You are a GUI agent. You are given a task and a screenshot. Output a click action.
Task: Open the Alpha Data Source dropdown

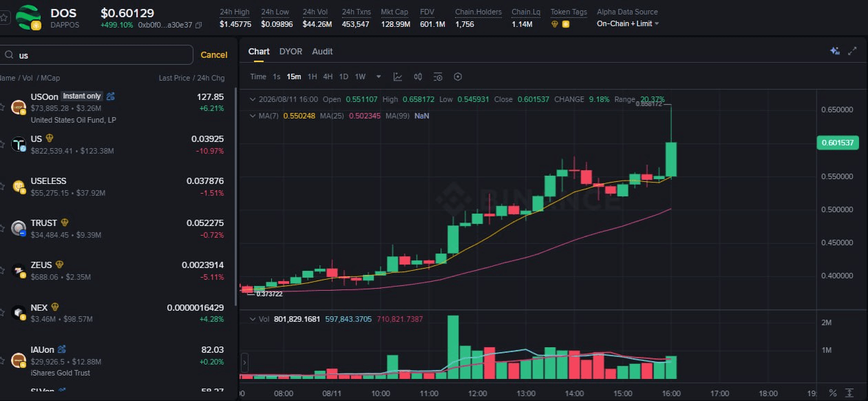click(x=627, y=24)
